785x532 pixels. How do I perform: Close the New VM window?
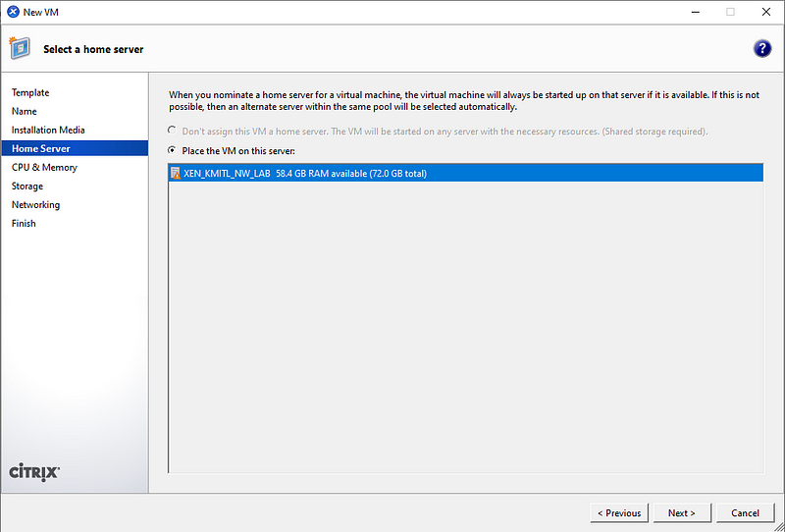pyautogui.click(x=766, y=12)
